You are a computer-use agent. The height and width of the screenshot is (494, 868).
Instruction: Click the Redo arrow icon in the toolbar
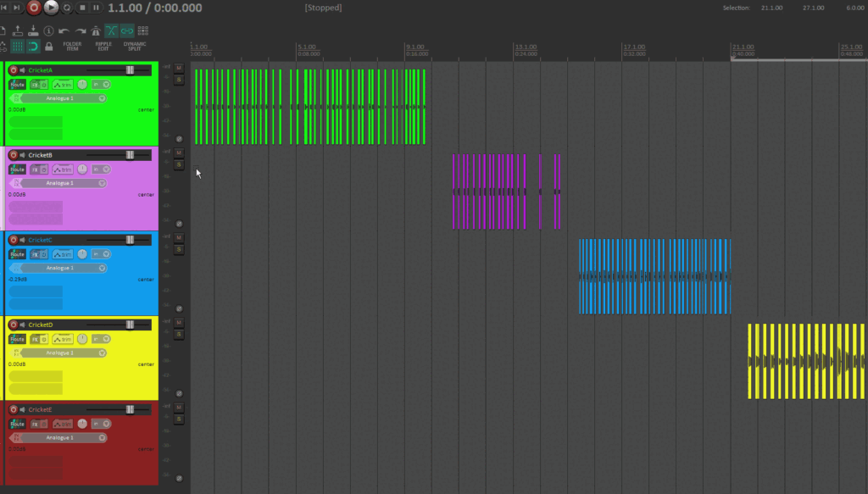click(80, 31)
